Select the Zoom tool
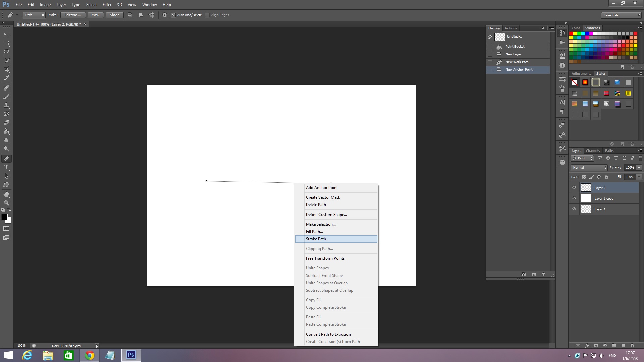 coord(6,203)
